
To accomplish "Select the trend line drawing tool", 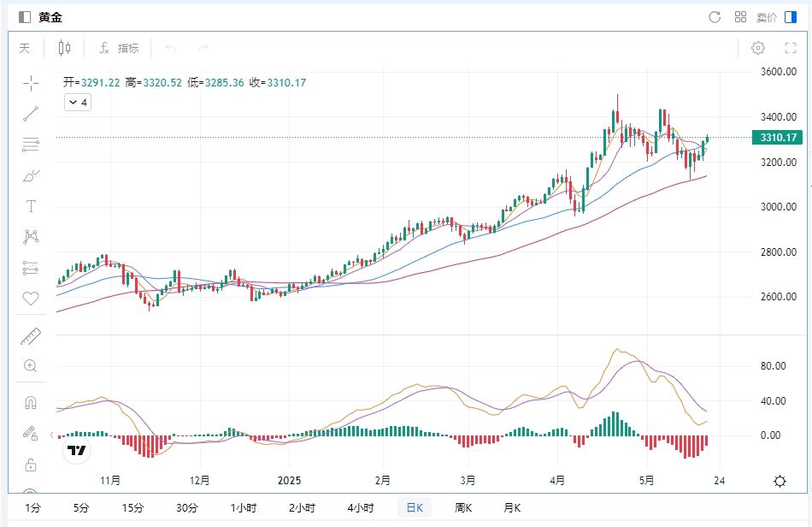I will (x=31, y=113).
